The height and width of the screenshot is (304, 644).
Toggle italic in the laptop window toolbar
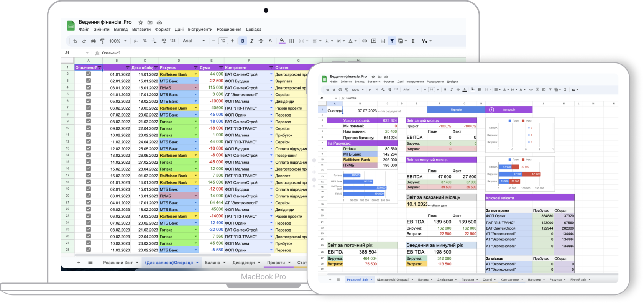pos(252,41)
